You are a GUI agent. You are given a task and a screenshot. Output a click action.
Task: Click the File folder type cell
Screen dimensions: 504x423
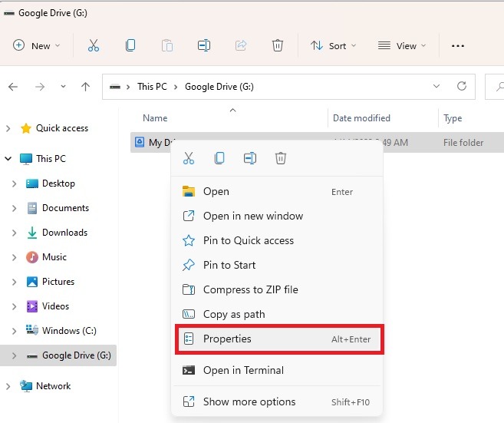(463, 143)
